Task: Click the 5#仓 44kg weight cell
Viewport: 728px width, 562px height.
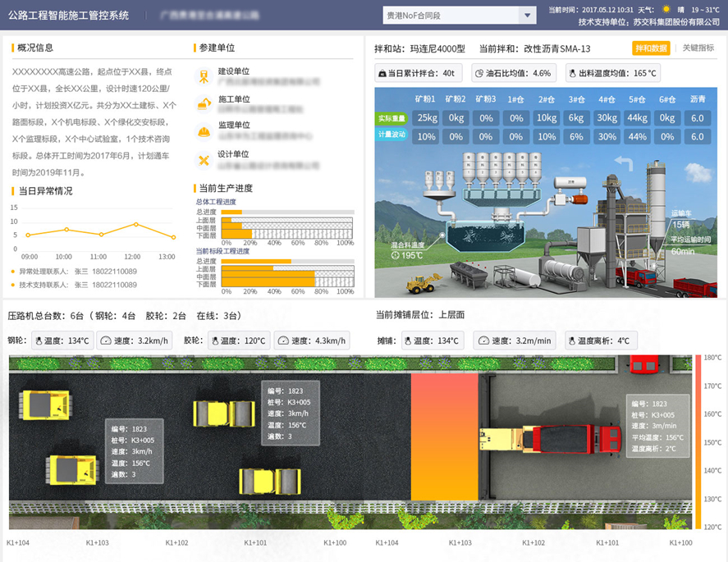Action: 636,118
